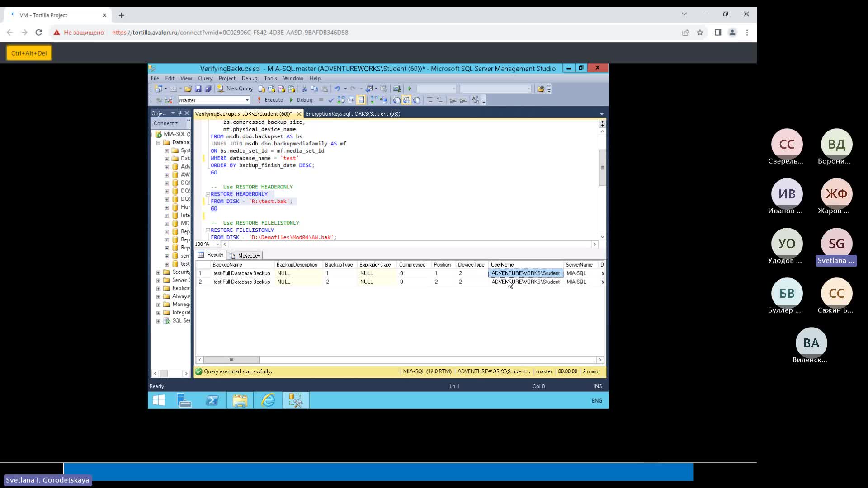Click the Open File folder icon in toolbar
This screenshot has width=868, height=488.
tap(188, 89)
